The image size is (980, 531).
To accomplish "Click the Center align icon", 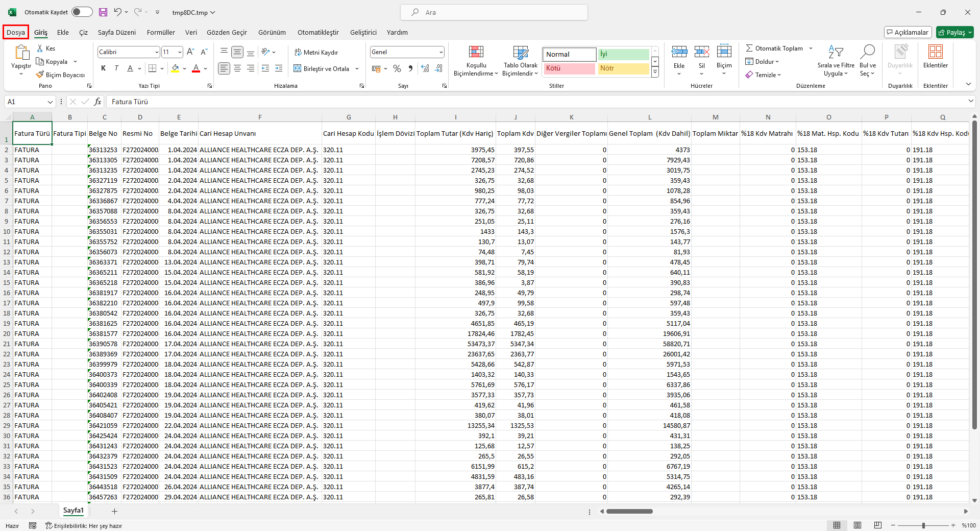I will (237, 68).
